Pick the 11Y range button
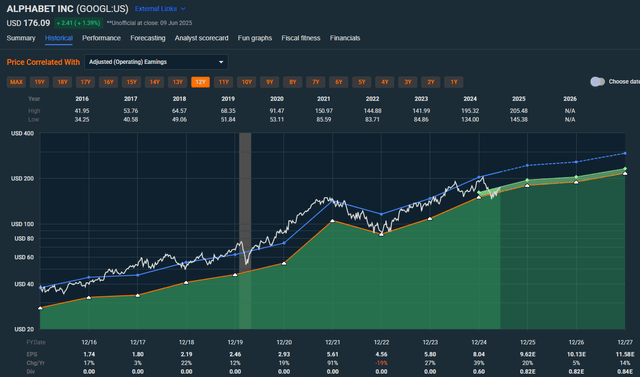 [x=224, y=82]
